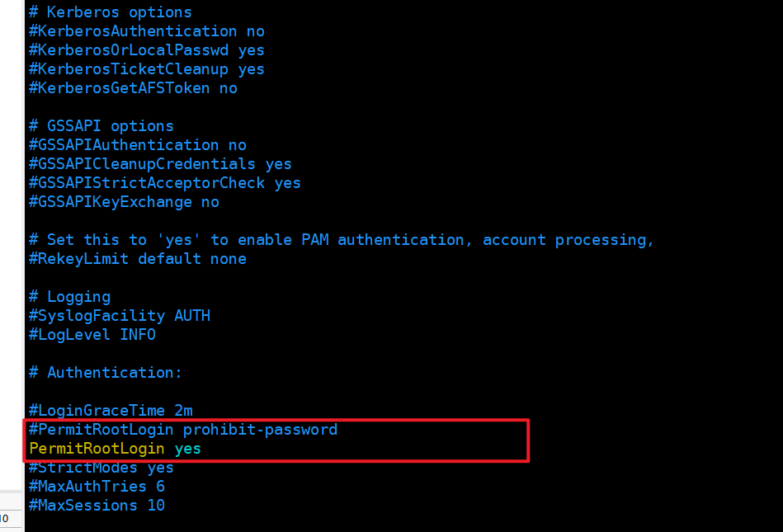
Task: Click the '#KerberosGetAFSToken no' line
Action: 134,88
